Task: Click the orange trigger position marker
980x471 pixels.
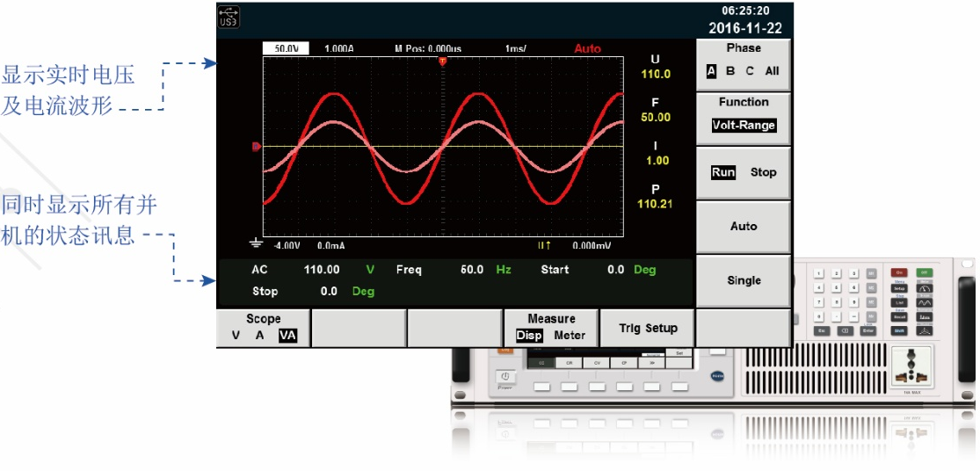Action: coord(442,61)
